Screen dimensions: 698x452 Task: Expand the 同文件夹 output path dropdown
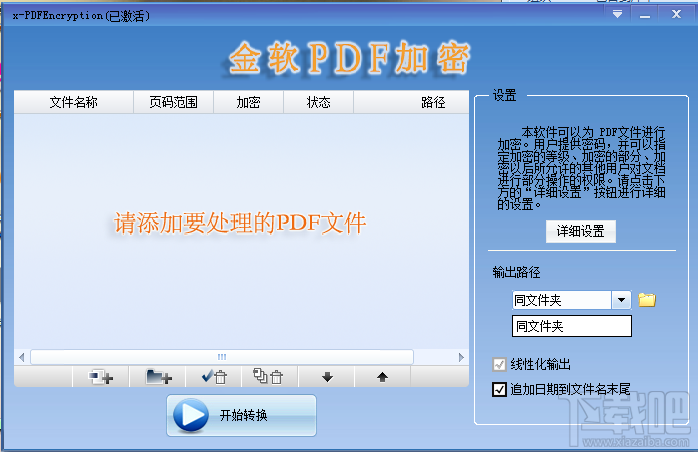pos(622,300)
